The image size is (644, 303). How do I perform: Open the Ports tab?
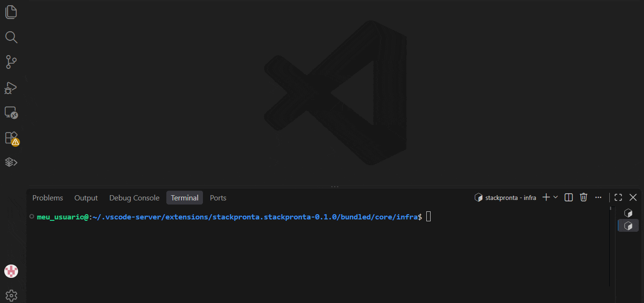[x=218, y=198]
